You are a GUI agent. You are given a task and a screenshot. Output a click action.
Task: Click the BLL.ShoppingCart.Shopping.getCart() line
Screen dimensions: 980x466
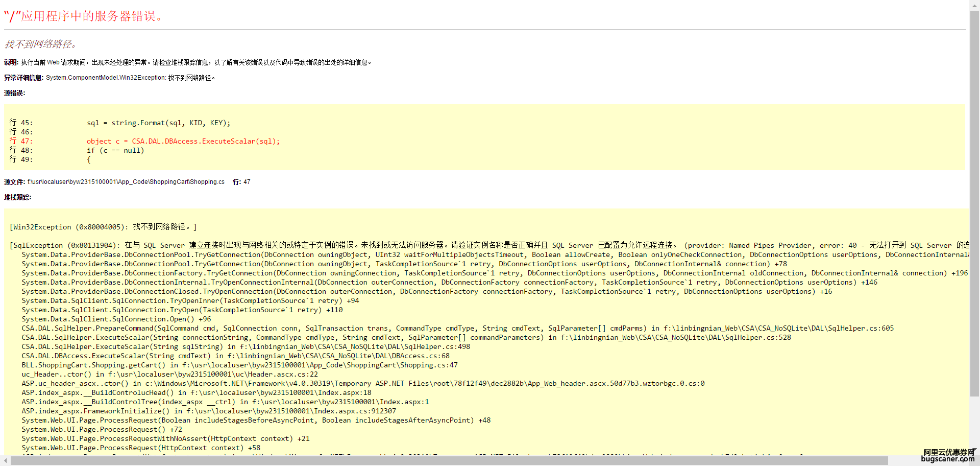[x=240, y=365]
